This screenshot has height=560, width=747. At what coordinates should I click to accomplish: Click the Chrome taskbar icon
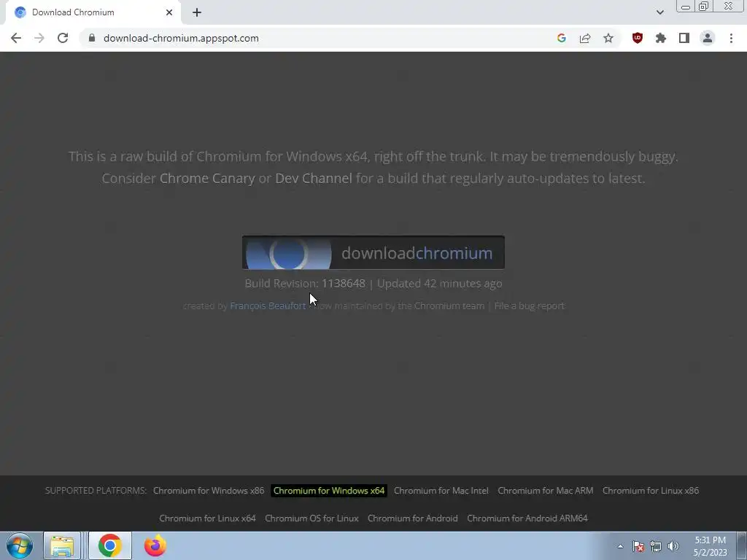pos(110,545)
